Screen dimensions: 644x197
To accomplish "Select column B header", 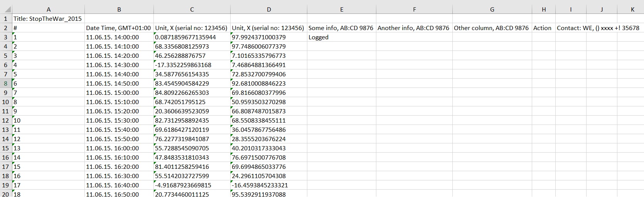I will point(119,10).
